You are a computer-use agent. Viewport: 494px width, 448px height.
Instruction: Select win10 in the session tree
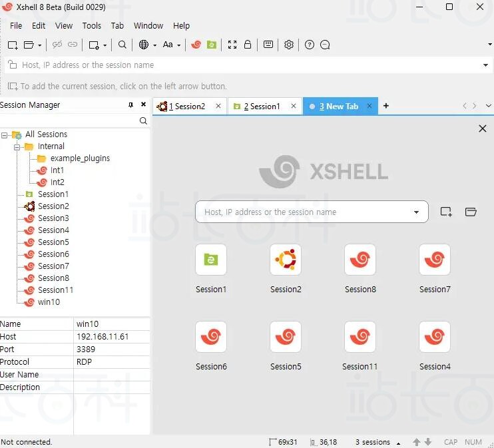coord(49,302)
